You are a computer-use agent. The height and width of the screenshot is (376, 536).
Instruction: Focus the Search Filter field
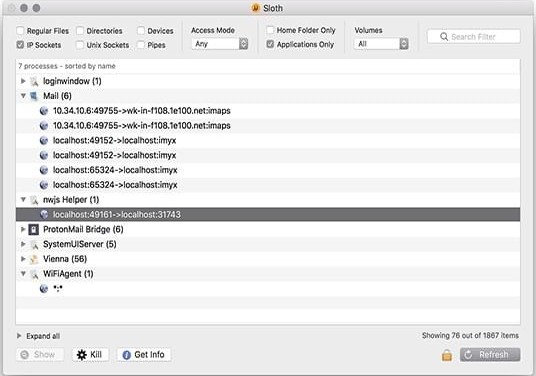474,37
